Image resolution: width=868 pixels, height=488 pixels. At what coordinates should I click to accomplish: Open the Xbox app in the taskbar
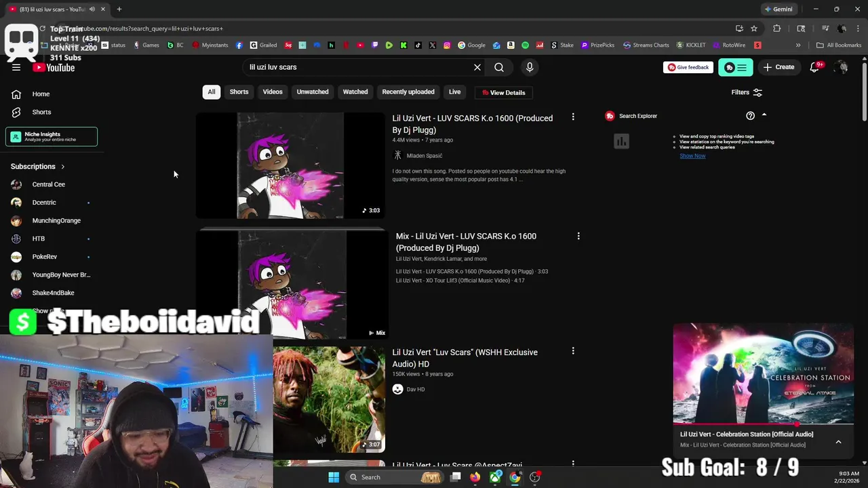(x=496, y=477)
